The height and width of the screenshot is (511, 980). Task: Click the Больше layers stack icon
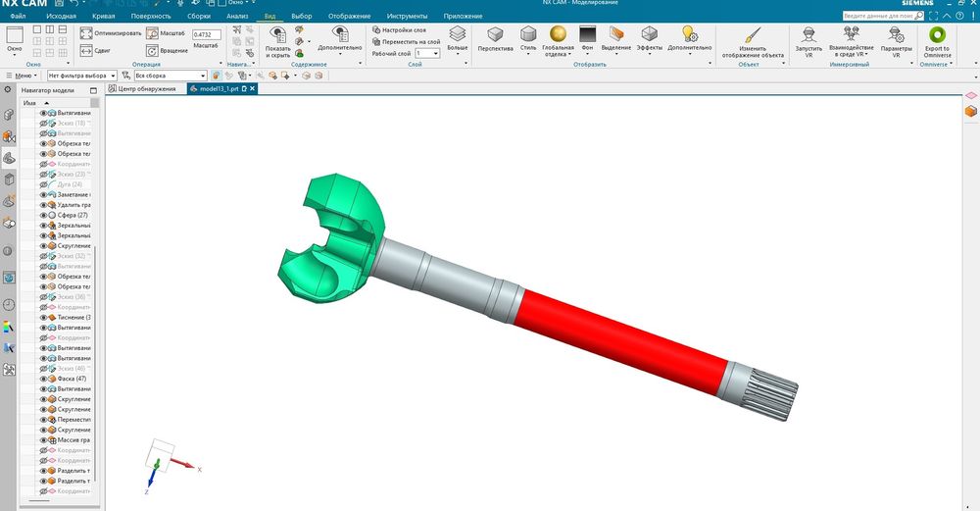point(458,33)
